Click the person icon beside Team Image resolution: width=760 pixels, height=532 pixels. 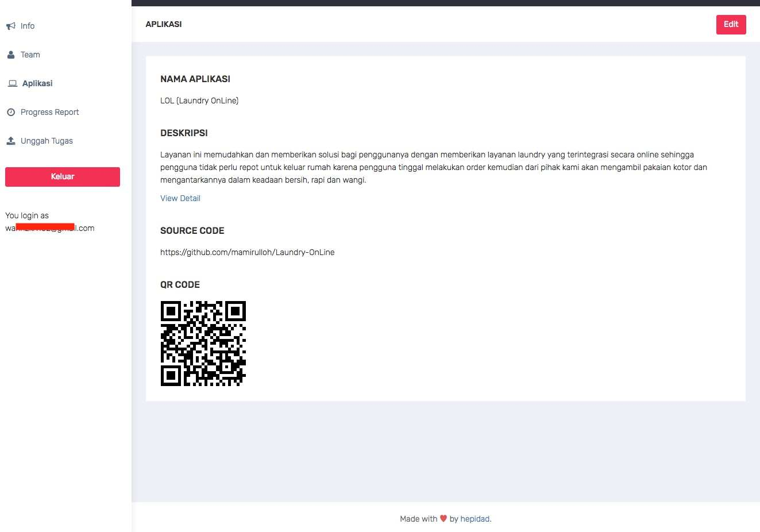click(11, 55)
